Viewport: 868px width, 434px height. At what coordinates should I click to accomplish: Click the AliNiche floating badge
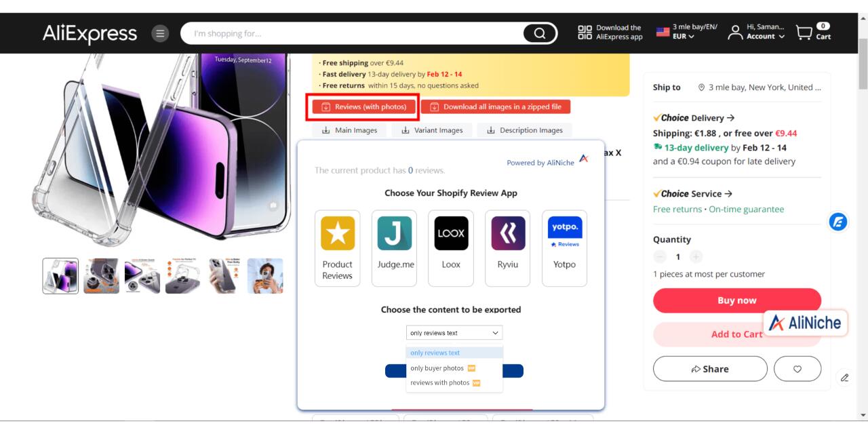click(x=806, y=323)
